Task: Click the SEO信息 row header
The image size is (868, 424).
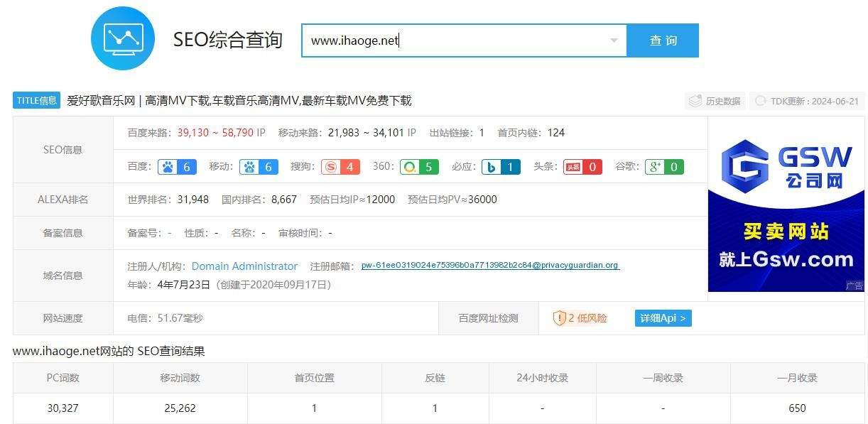Action: pyautogui.click(x=63, y=150)
